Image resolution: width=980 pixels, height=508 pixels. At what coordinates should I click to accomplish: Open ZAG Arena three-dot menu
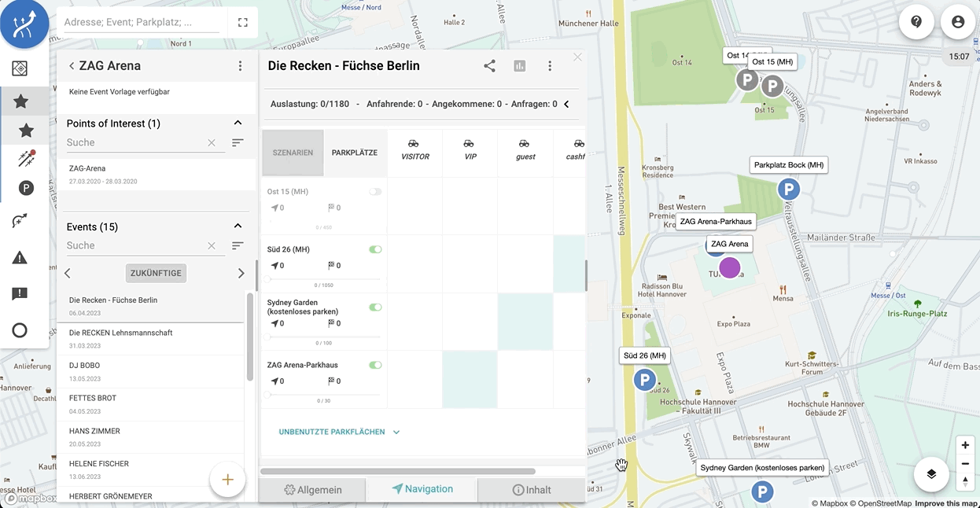coord(241,66)
